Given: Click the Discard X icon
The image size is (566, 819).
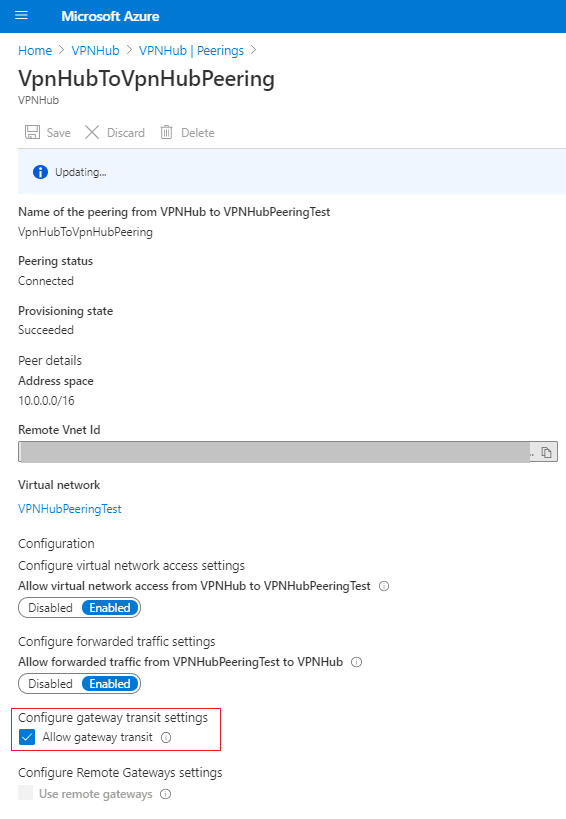Looking at the screenshot, I should tap(92, 132).
